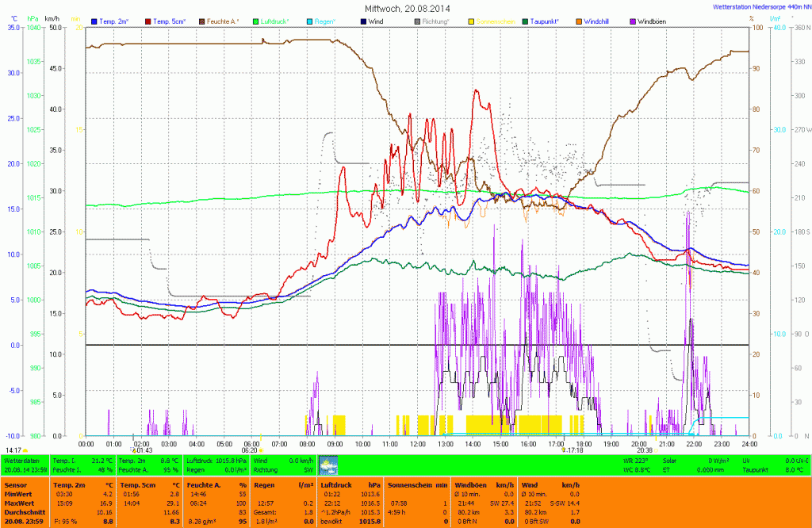Image resolution: width=812 pixels, height=528 pixels.
Task: Click the blue Temp. 2m legend square
Action: [x=95, y=21]
